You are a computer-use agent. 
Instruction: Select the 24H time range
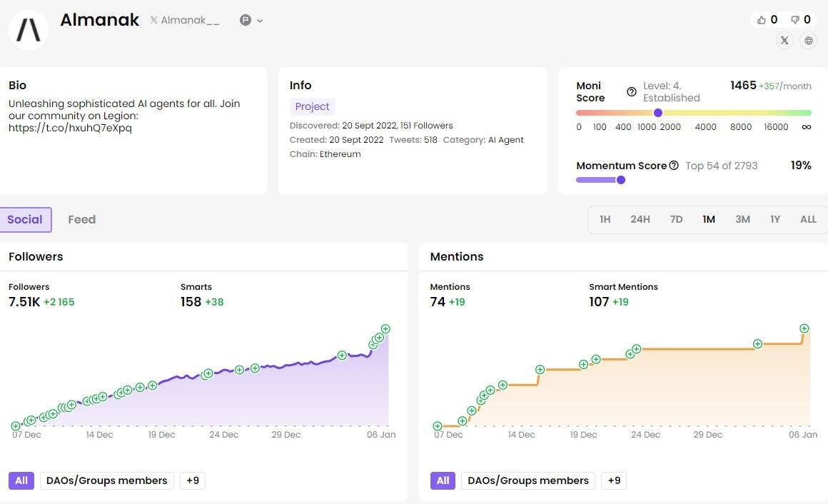[x=640, y=220]
